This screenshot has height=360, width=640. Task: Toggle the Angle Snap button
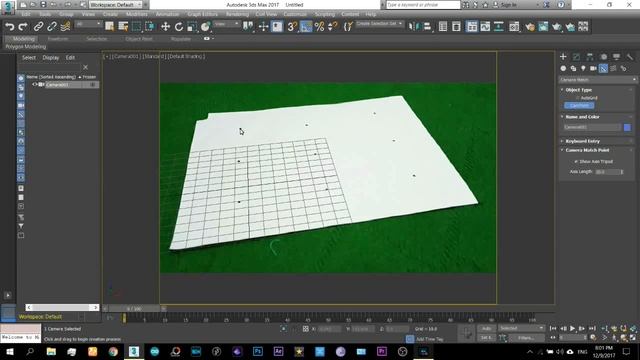306,27
